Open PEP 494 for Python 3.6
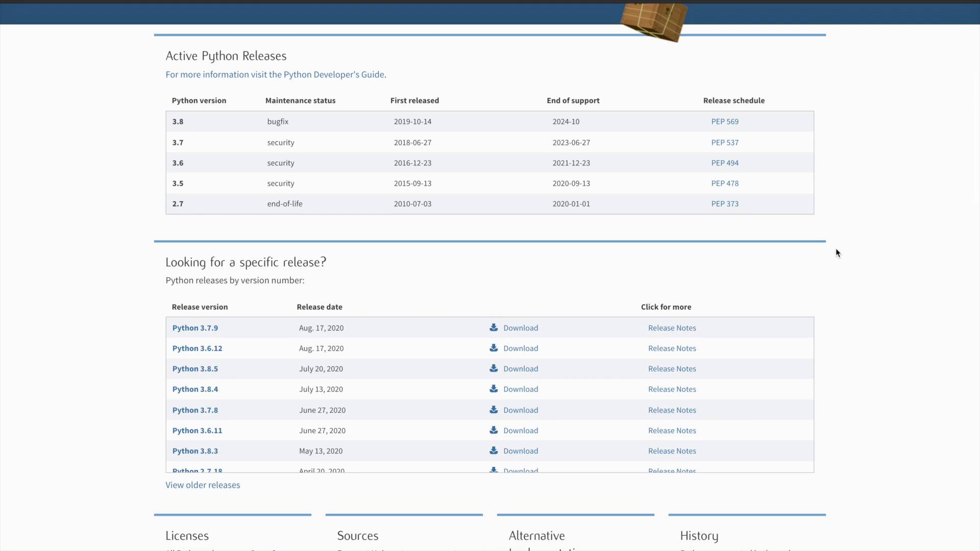The width and height of the screenshot is (980, 551). pos(725,163)
